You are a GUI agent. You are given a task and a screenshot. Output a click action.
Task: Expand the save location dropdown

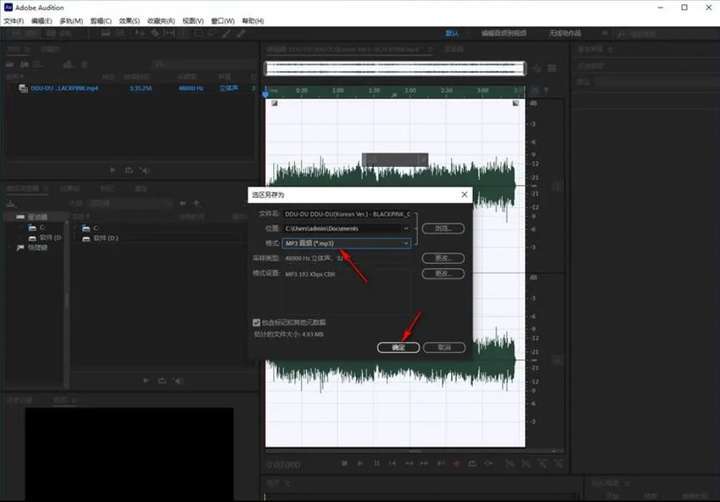click(405, 228)
